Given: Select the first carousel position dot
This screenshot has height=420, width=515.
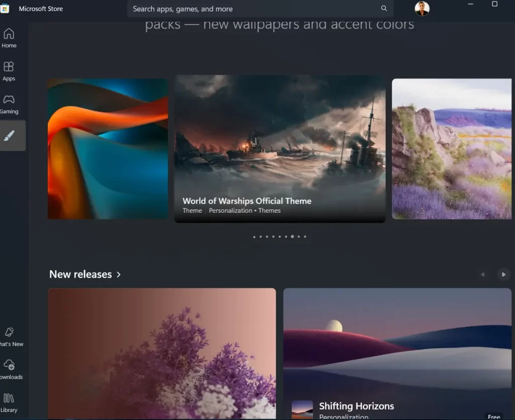Looking at the screenshot, I should [254, 236].
